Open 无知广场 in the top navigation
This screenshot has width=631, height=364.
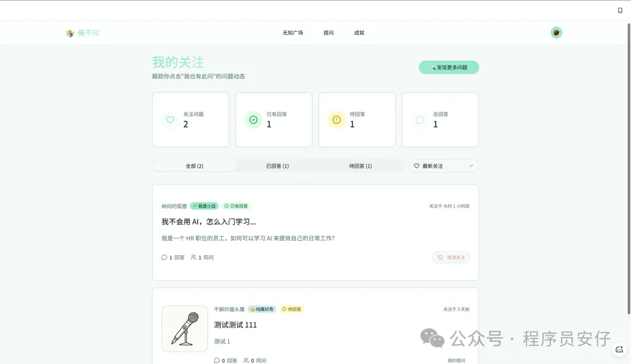click(x=293, y=33)
